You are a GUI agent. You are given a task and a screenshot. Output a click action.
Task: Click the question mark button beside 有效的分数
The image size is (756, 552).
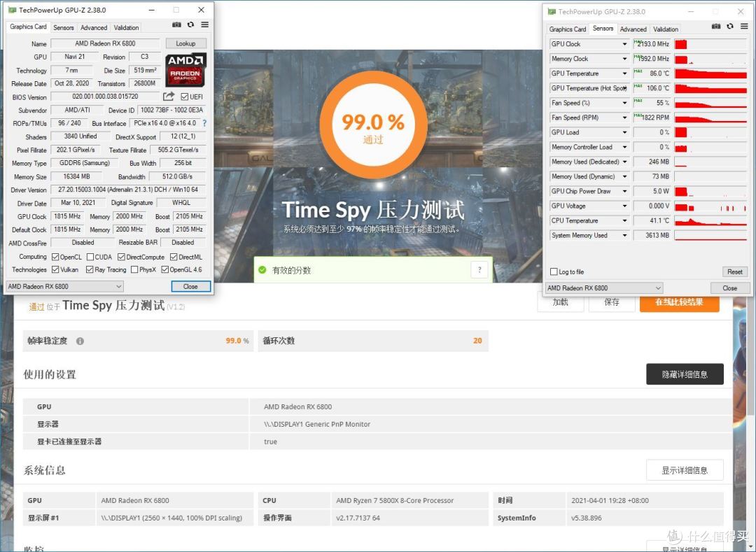tap(479, 270)
